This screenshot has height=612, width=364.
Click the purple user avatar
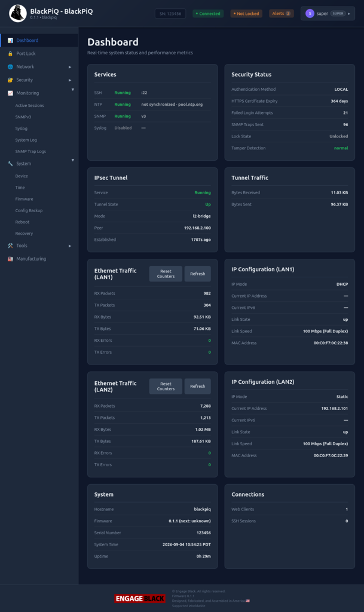tap(310, 13)
